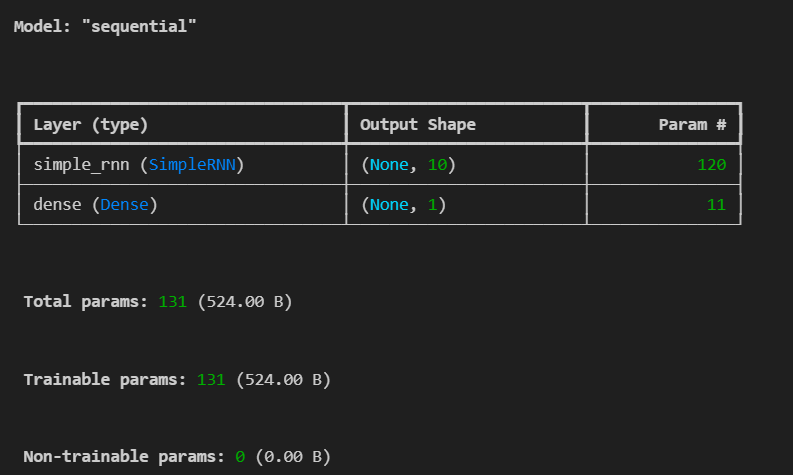
Task: Click the "Layer (type)" column header
Action: [90, 125]
